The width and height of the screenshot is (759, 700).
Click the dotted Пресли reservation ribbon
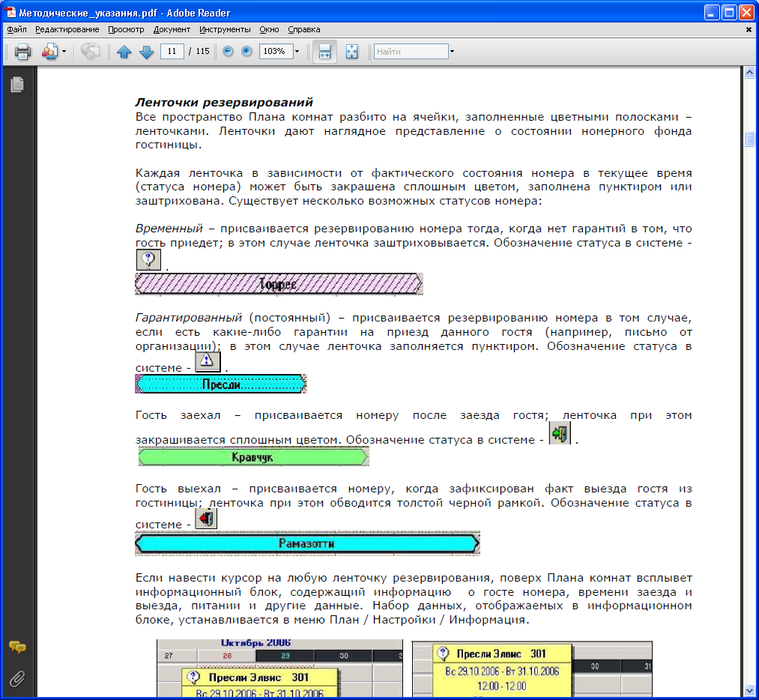(x=221, y=384)
